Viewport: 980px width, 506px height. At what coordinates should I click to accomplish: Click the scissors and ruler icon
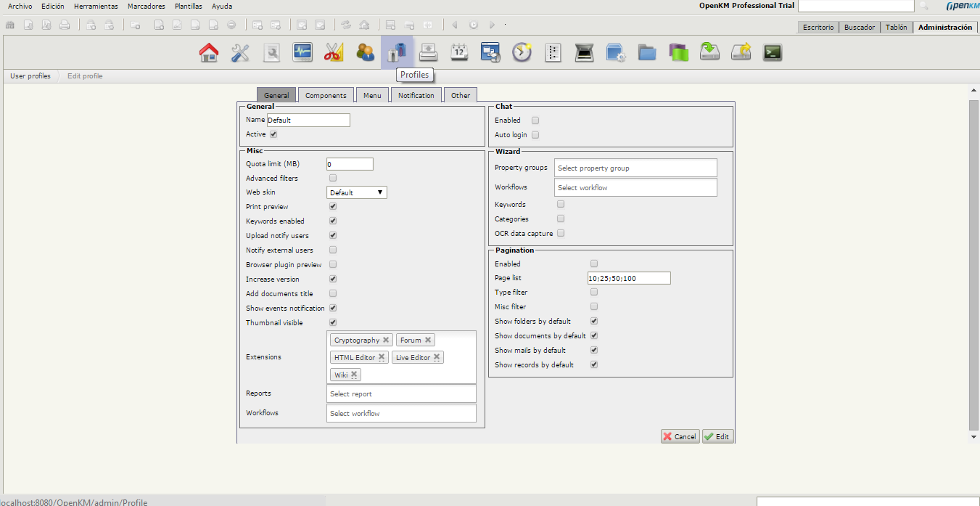tap(334, 52)
